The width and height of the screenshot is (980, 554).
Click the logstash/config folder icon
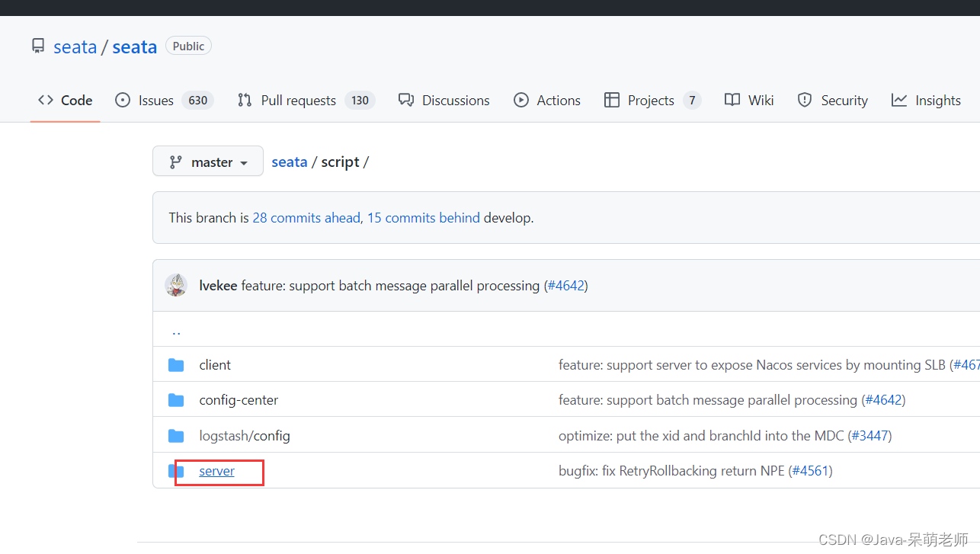(176, 435)
